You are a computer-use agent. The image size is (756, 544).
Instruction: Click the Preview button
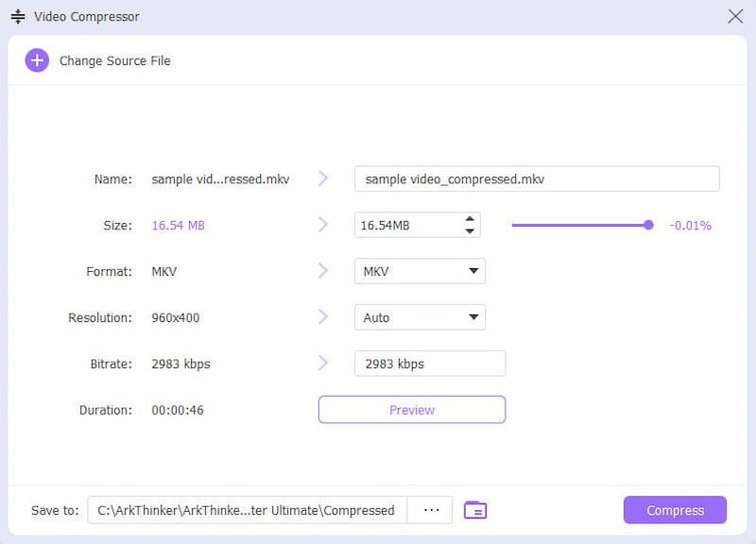(411, 409)
